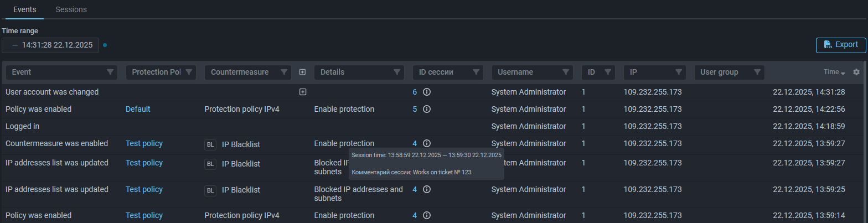Open the Protection Policy column filter
Screen dimensions: 868x223
189,72
